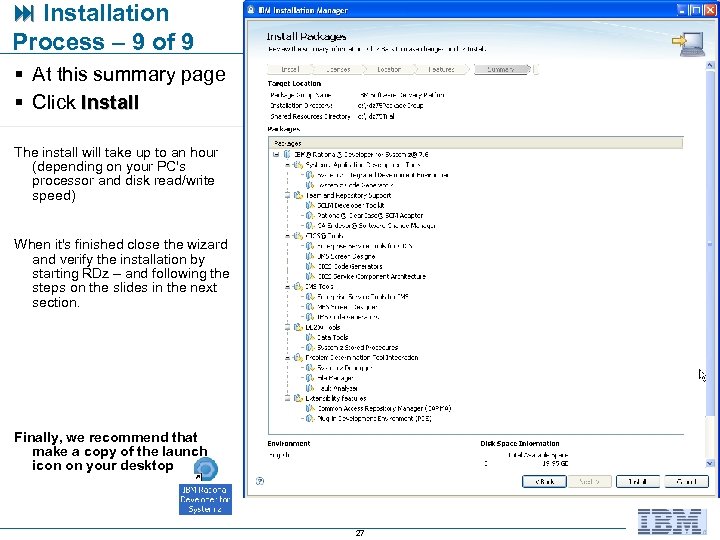The height and width of the screenshot is (540, 720).
Task: Collapse the Problem Determination Tool Integration node
Action: click(x=287, y=357)
